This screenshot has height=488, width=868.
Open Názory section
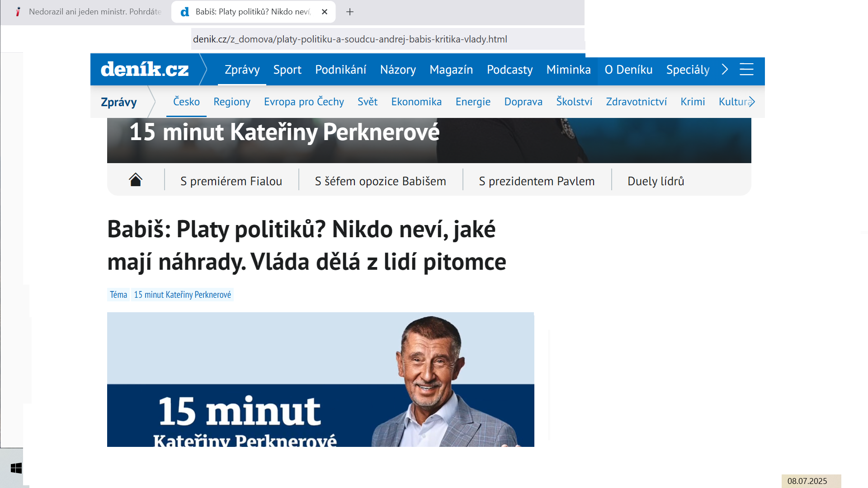[x=398, y=70]
